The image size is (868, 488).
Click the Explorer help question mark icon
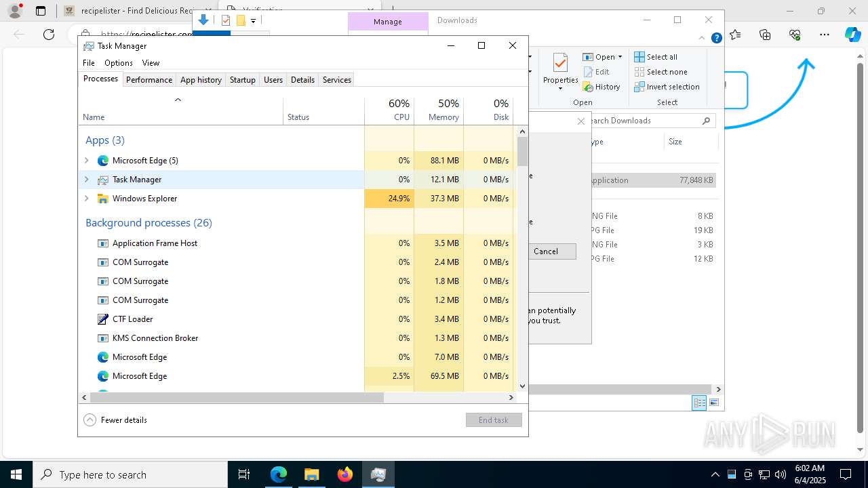point(716,38)
